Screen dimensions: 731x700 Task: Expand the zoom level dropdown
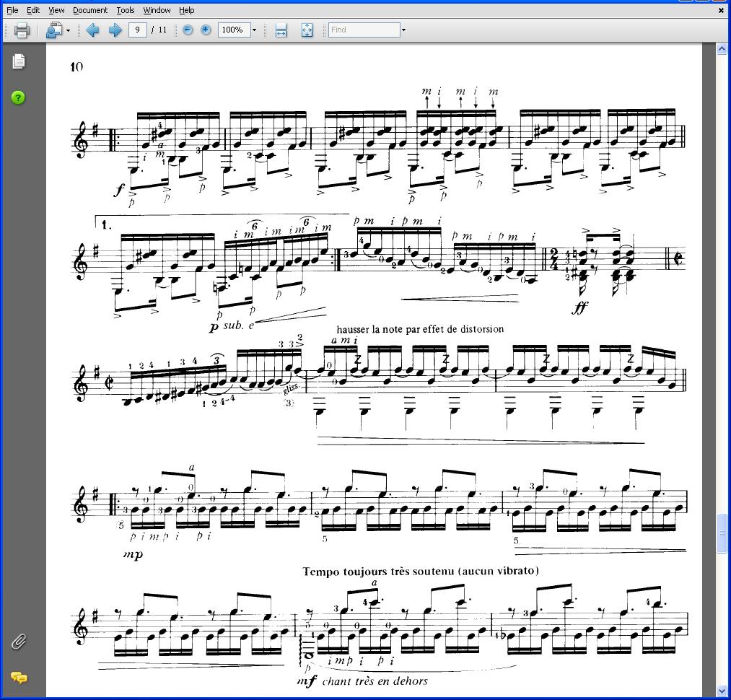[254, 30]
